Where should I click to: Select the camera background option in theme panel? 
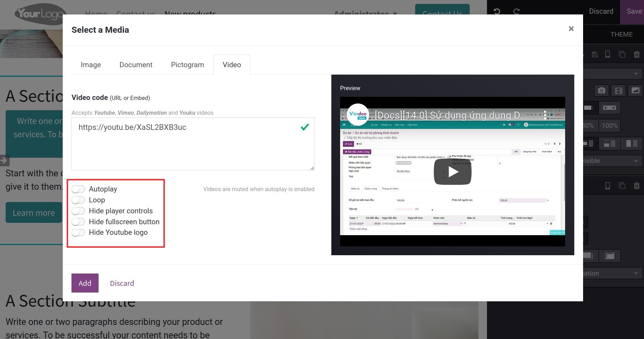click(601, 90)
